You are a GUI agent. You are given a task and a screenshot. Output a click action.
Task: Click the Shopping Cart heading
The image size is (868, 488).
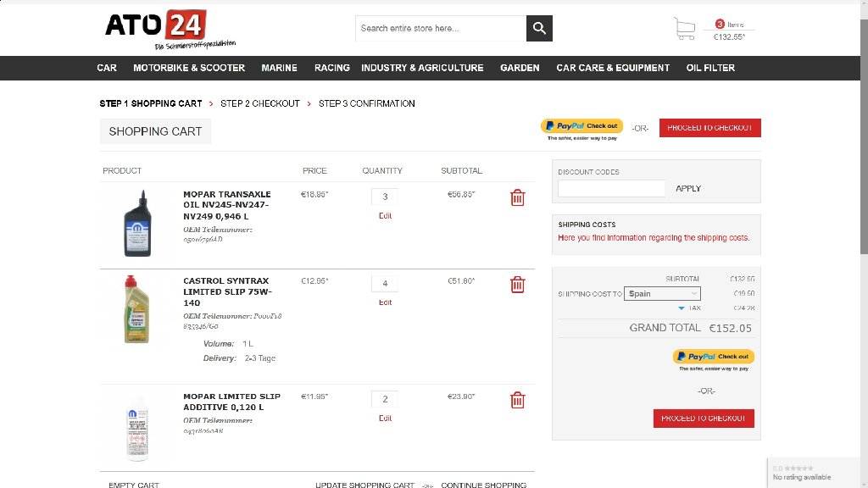[x=156, y=131]
